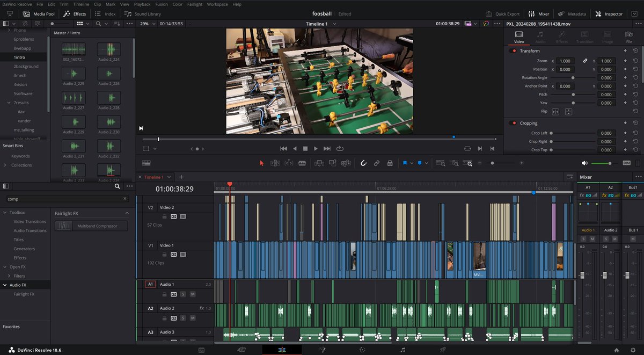The image size is (644, 355).
Task: Select the Blade Edit Mode tool
Action: 302,163
